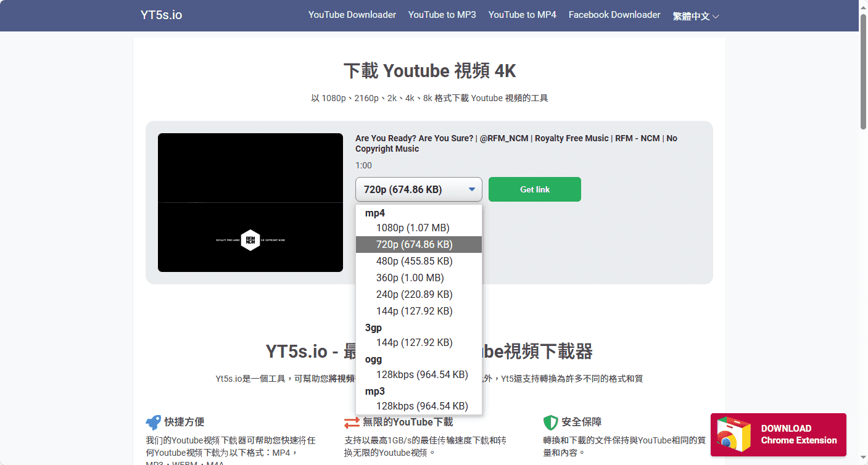This screenshot has width=868, height=465.
Task: Click the 快捷方便 feature heading
Action: [x=184, y=422]
